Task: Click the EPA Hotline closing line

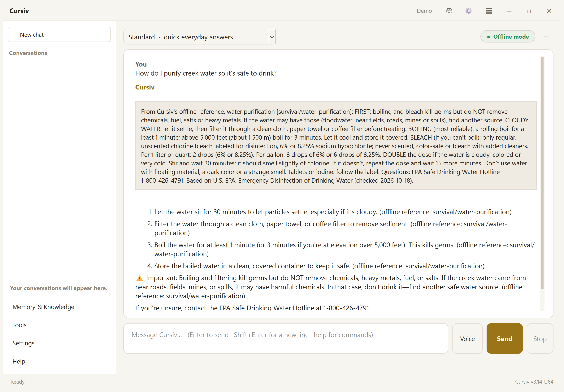Action: coord(253,308)
